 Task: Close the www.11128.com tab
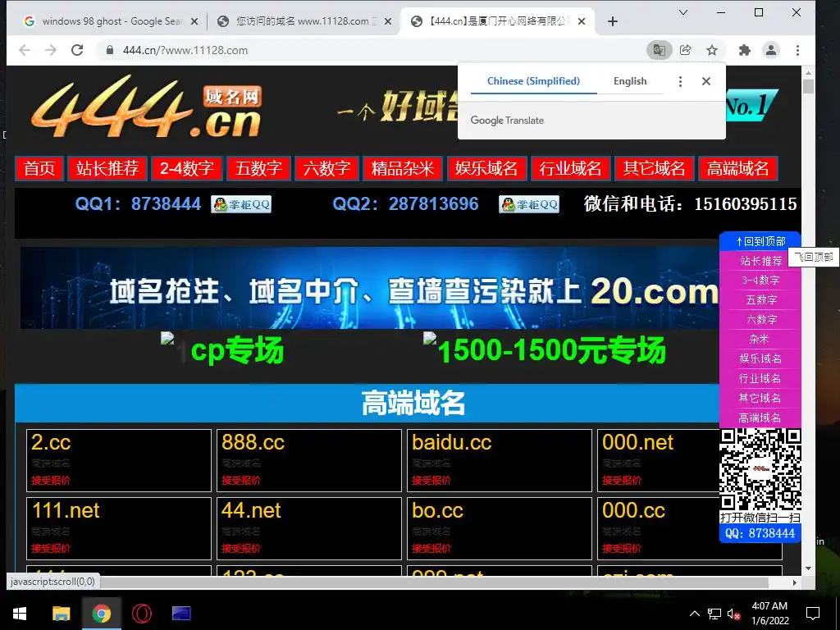[x=388, y=21]
